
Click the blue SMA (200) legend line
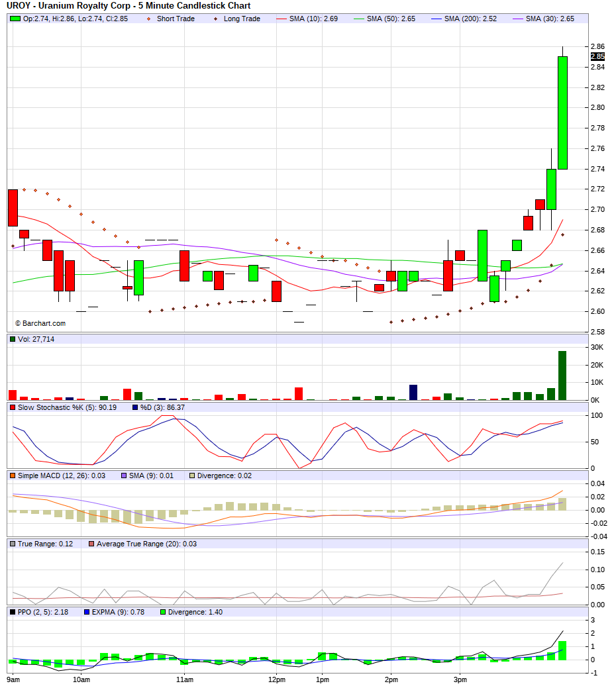coord(436,19)
